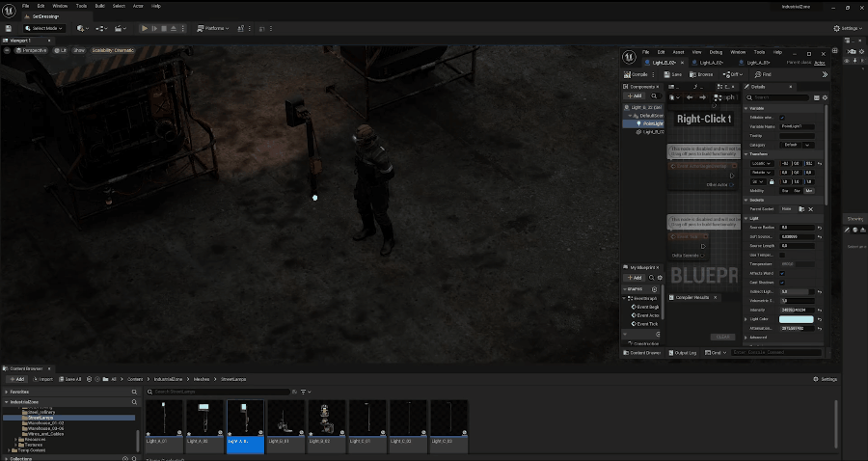Expand the Light Color property row

tap(746, 319)
